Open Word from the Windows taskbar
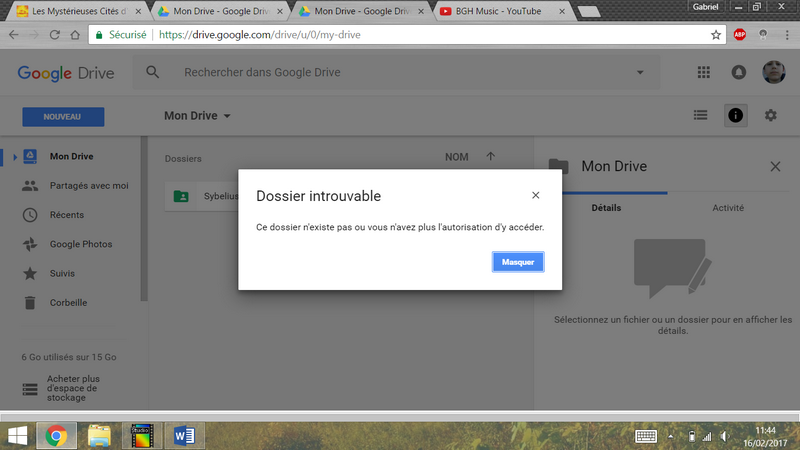The height and width of the screenshot is (450, 800). [184, 435]
